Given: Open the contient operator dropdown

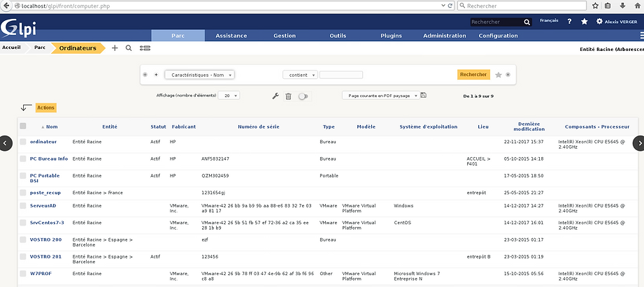Looking at the screenshot, I should [x=300, y=75].
